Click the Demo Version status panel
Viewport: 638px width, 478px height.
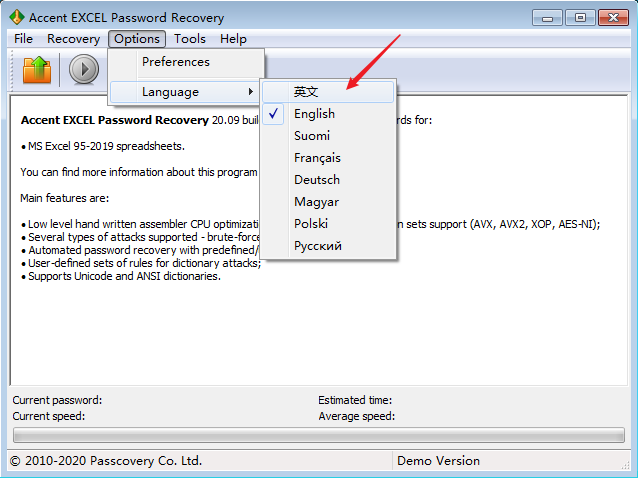pos(438,461)
